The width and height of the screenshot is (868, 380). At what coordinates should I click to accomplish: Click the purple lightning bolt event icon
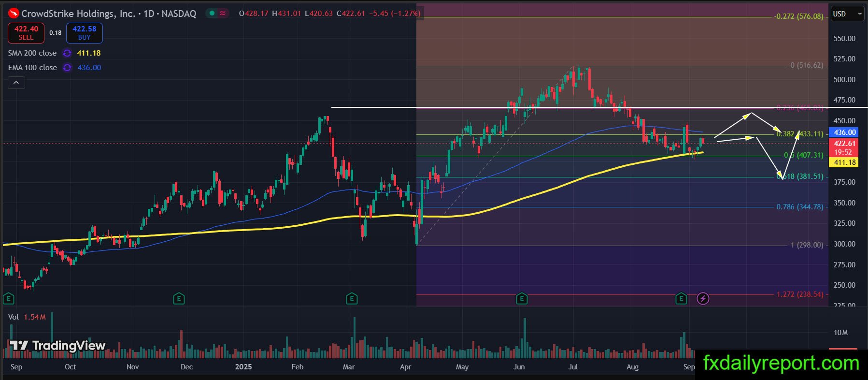tap(703, 299)
